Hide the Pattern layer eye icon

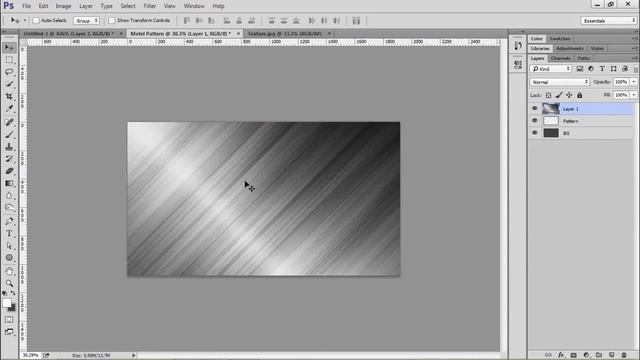click(535, 121)
